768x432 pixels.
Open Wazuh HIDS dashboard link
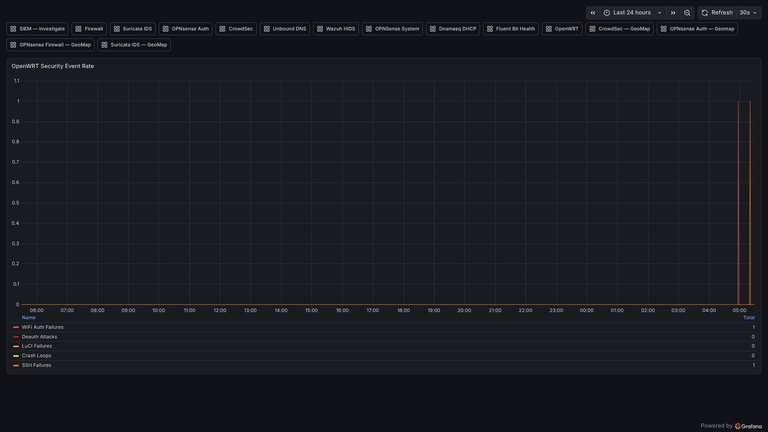pyautogui.click(x=336, y=29)
